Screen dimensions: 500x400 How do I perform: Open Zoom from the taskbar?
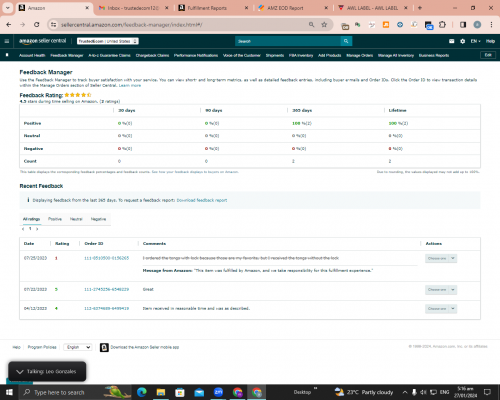tap(218, 392)
